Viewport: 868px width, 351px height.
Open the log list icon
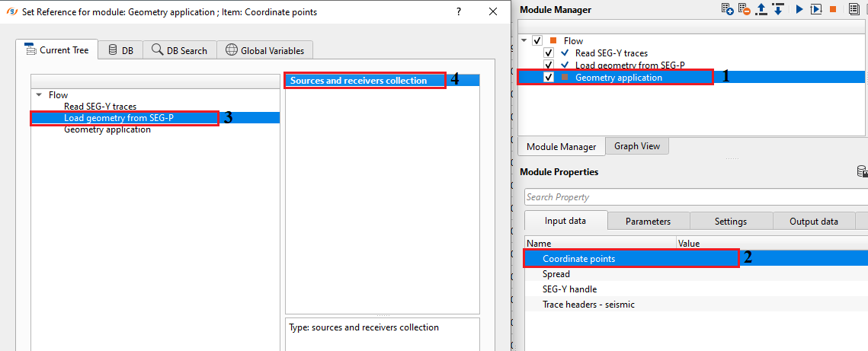click(854, 9)
